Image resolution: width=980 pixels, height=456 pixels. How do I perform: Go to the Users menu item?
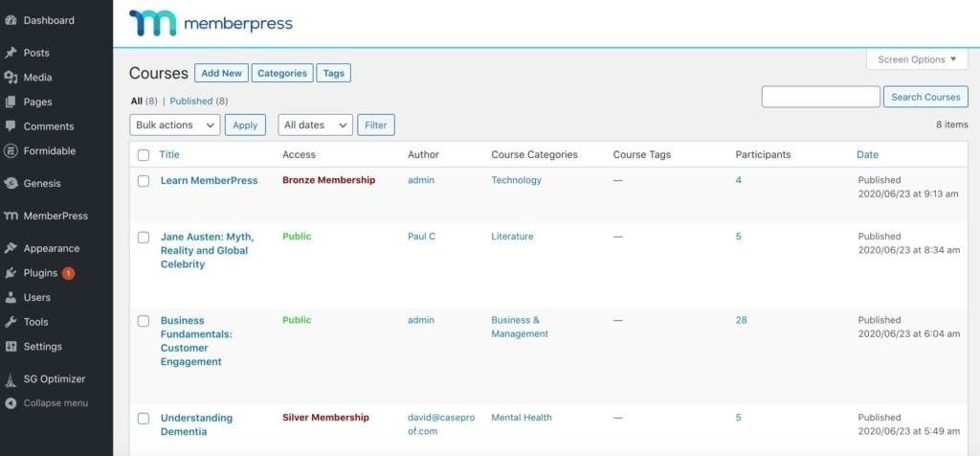click(x=37, y=298)
